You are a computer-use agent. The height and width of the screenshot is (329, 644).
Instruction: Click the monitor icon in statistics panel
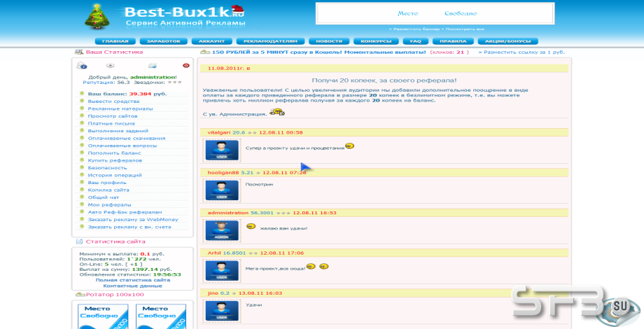coord(110,66)
